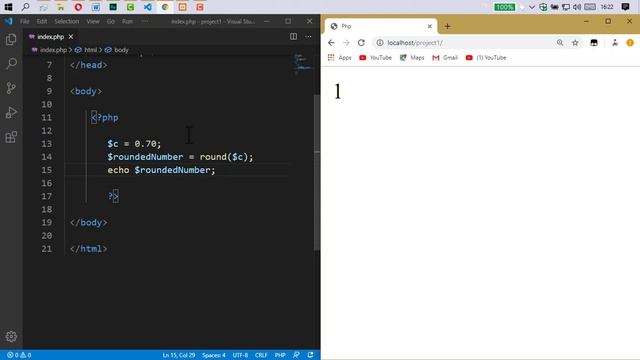640x360 pixels.
Task: Select the Php browser tab
Action: point(381,26)
